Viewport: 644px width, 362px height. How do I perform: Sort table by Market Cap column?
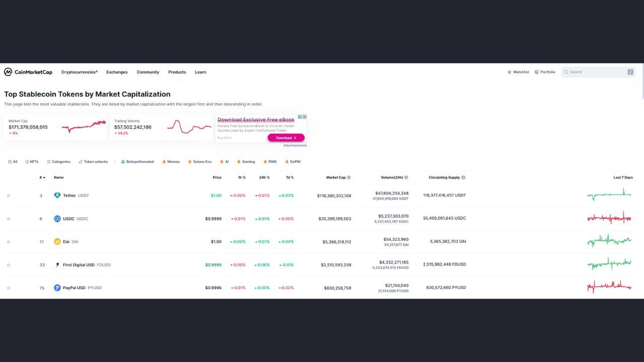click(x=336, y=177)
